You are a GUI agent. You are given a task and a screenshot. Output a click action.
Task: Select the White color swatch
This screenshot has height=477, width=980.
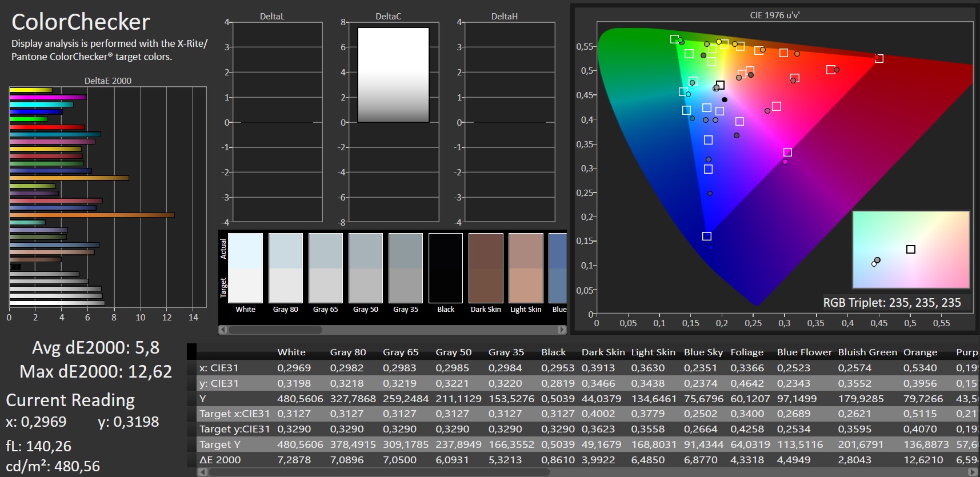pyautogui.click(x=245, y=268)
